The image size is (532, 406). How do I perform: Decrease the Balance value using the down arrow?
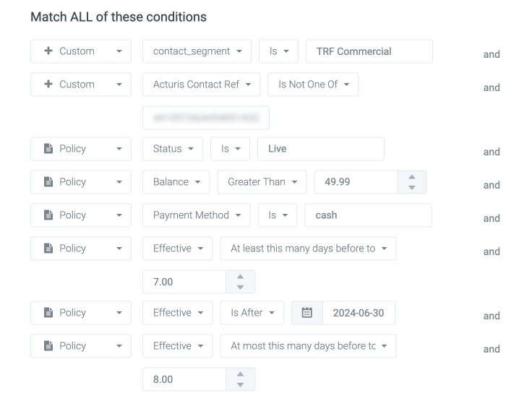tap(412, 187)
